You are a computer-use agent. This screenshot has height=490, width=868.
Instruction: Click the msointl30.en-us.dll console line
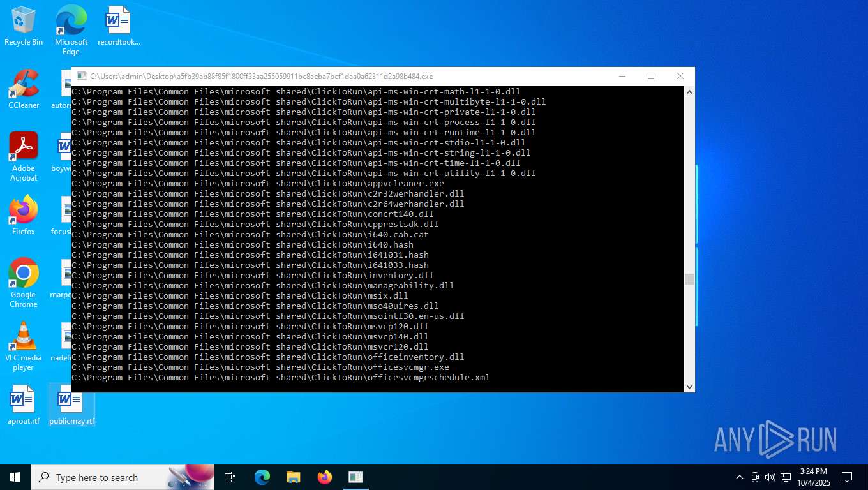[x=268, y=316]
